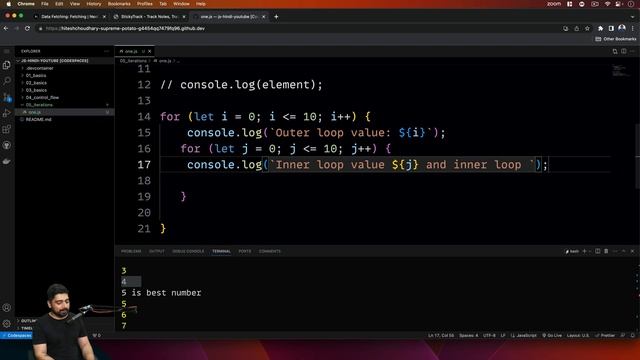Viewport: 640px width, 360px height.
Task: Change indentation via Spaces: 4
Action: coord(468,336)
